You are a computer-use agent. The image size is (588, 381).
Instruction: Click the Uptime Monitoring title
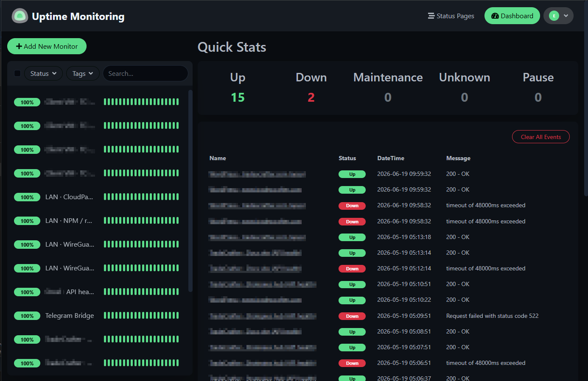click(x=78, y=16)
